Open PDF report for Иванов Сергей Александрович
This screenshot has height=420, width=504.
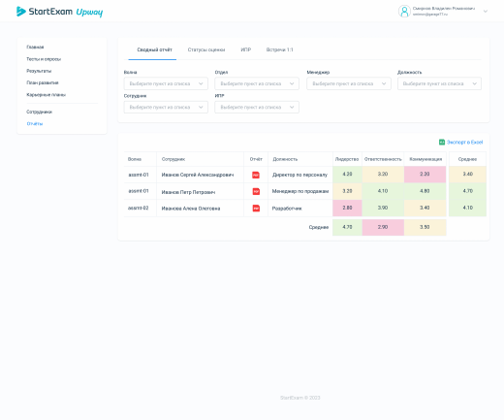pos(256,175)
